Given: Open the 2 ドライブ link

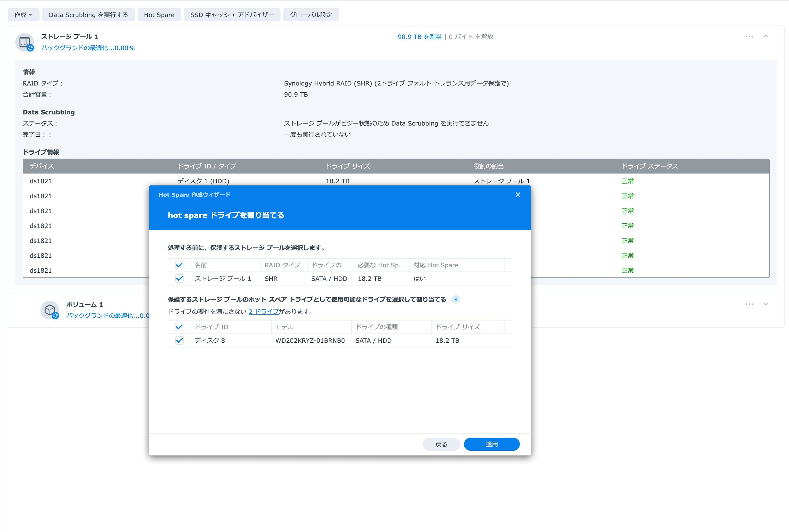Looking at the screenshot, I should tap(263, 312).
